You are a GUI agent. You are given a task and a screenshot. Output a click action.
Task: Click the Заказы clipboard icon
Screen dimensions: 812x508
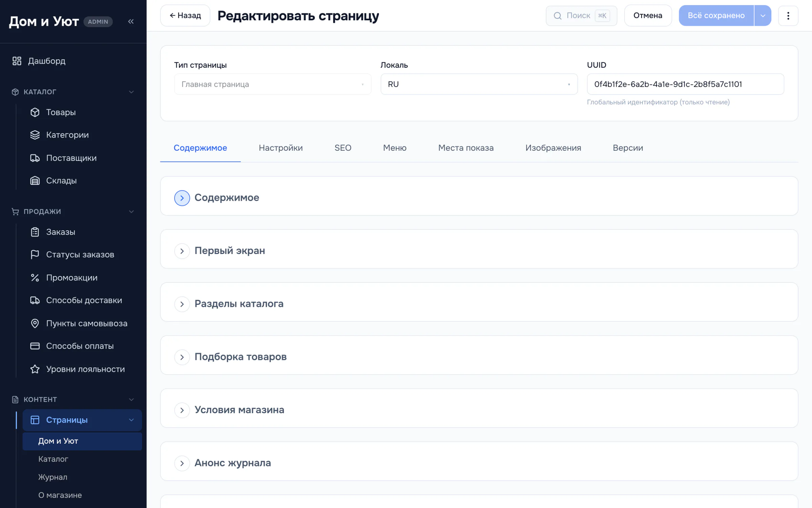point(35,232)
